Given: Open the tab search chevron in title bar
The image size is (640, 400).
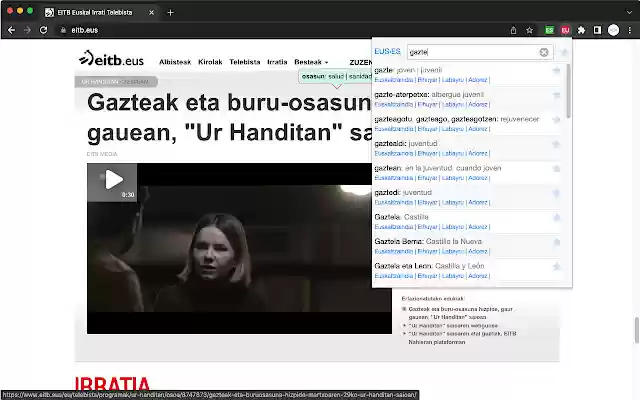Looking at the screenshot, I should [629, 13].
